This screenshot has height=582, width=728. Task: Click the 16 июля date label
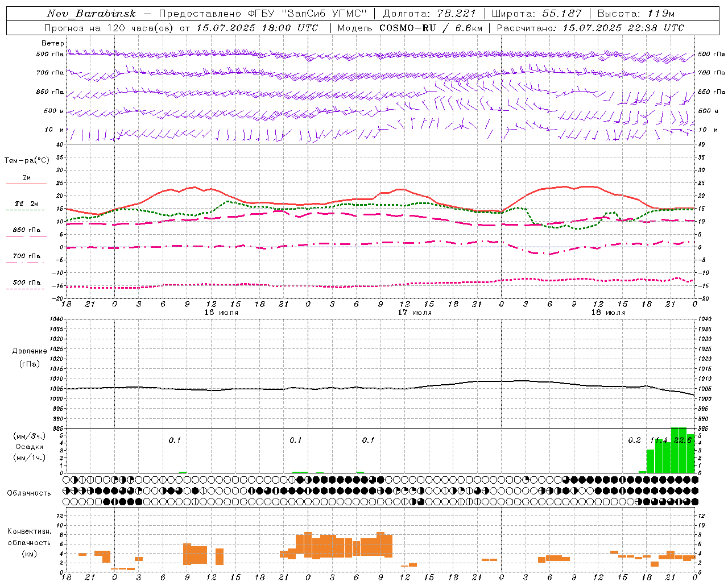tap(221, 313)
